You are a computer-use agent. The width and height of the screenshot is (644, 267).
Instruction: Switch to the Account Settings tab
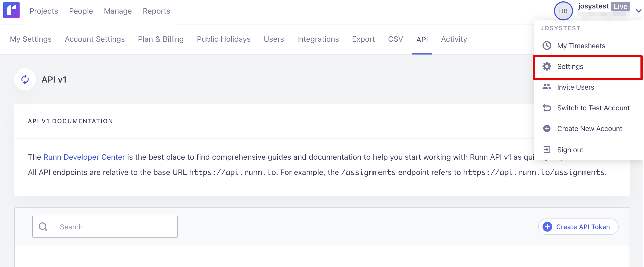point(94,39)
